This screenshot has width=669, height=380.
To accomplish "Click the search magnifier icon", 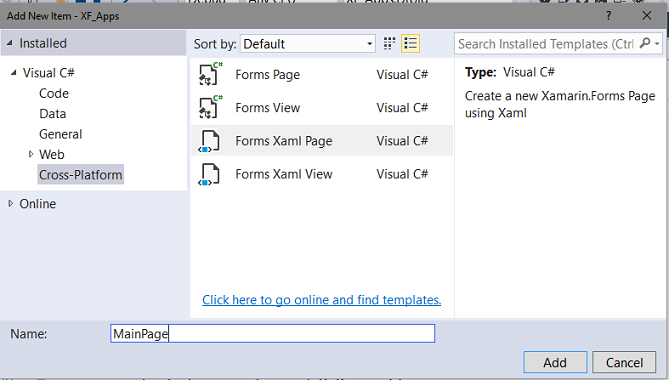I will click(x=645, y=43).
